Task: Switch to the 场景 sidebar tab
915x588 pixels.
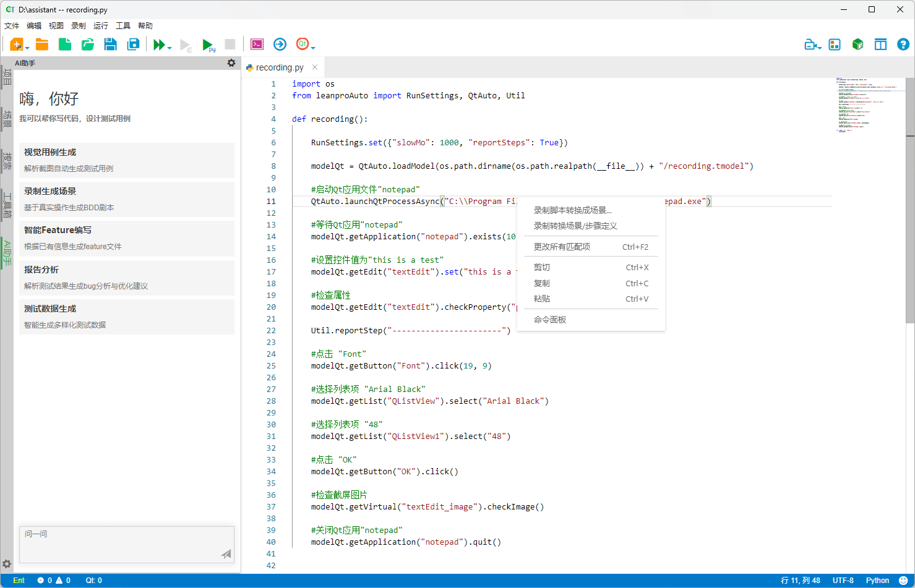Action: (7, 119)
